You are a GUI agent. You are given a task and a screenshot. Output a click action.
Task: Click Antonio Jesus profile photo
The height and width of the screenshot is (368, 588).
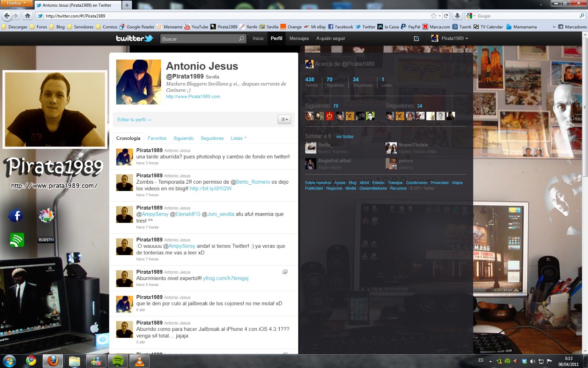139,82
